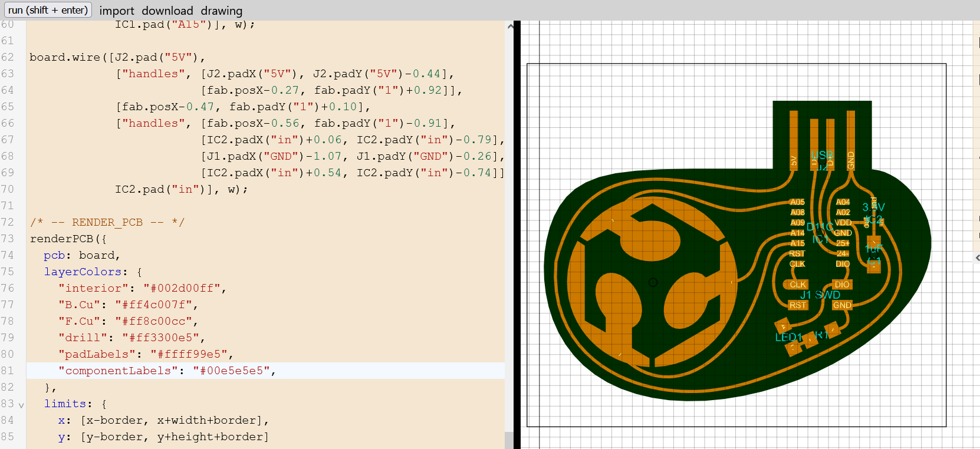Click the 25+ pad on IC1
The height and width of the screenshot is (449, 980).
pyautogui.click(x=843, y=243)
